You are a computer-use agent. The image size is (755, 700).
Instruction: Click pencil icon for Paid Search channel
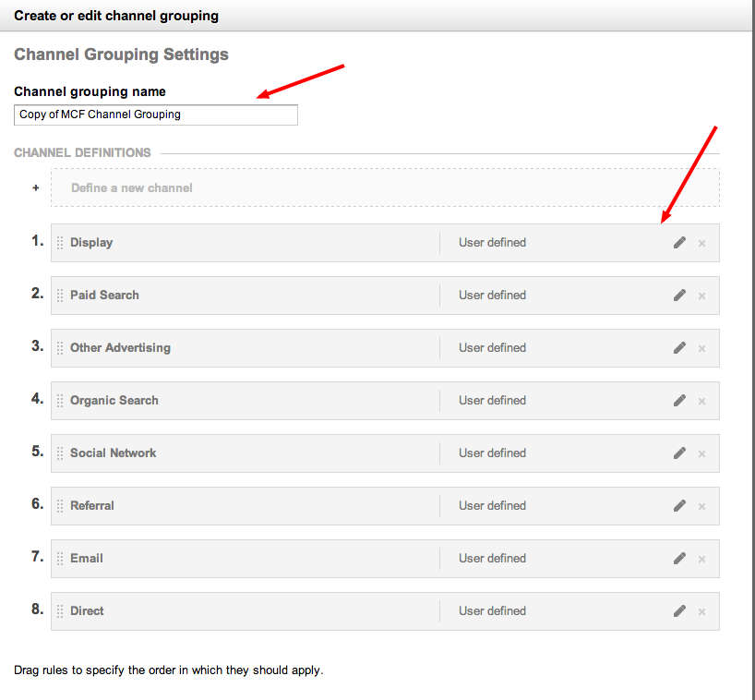(x=679, y=296)
